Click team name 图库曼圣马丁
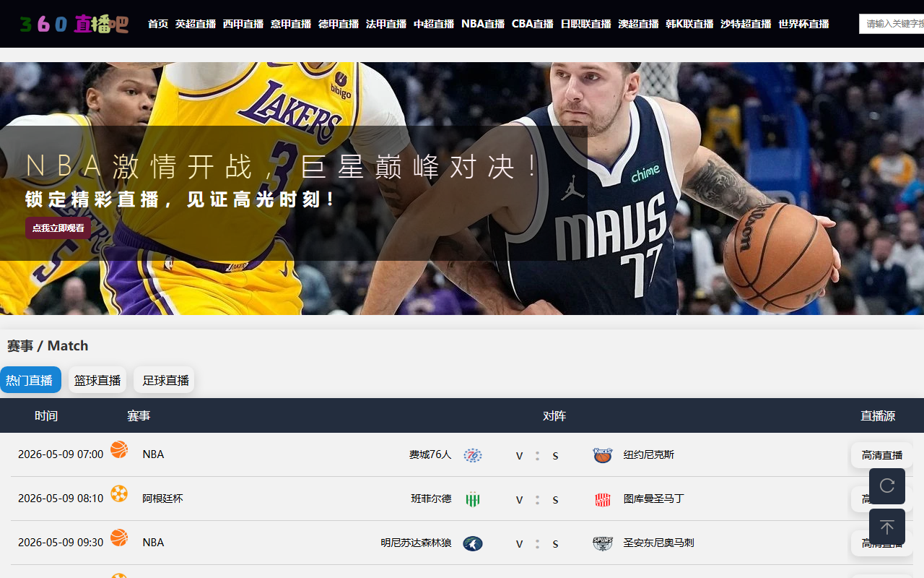The height and width of the screenshot is (578, 924). [x=654, y=499]
